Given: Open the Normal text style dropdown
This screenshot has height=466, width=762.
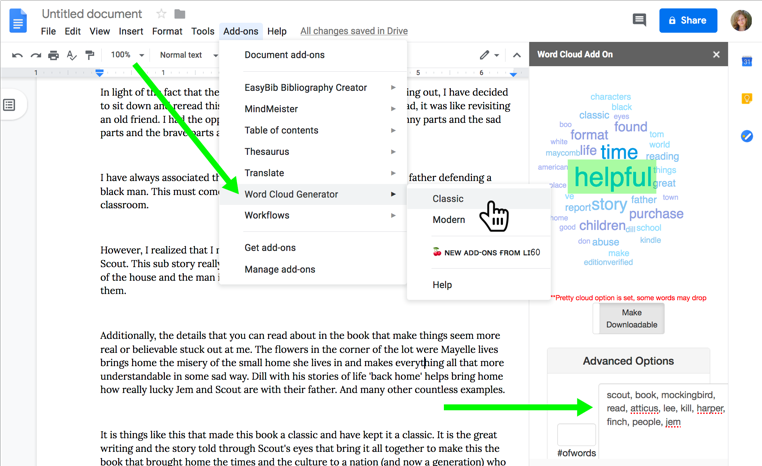Looking at the screenshot, I should click(x=189, y=55).
